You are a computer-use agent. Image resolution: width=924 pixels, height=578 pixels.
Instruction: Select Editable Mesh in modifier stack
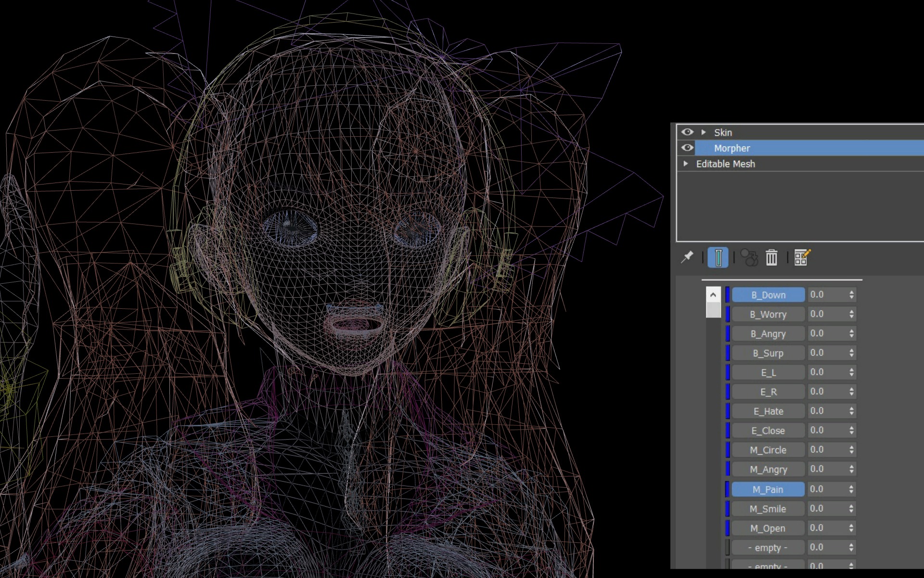[x=725, y=164]
